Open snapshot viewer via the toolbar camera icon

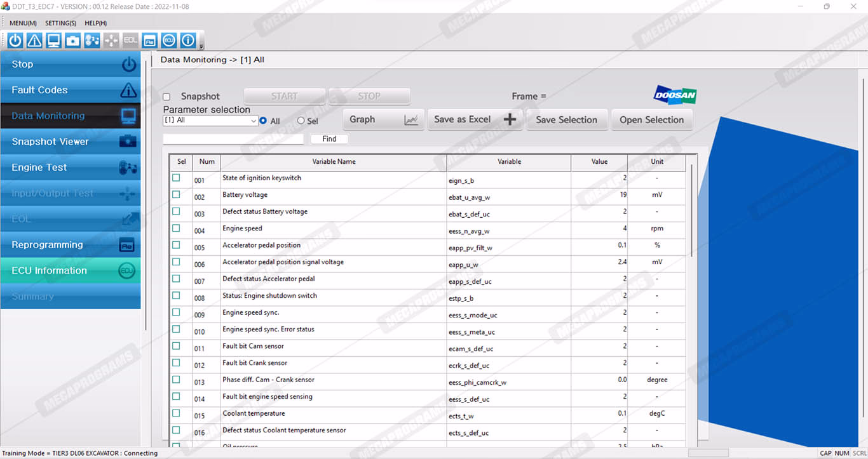coord(73,41)
